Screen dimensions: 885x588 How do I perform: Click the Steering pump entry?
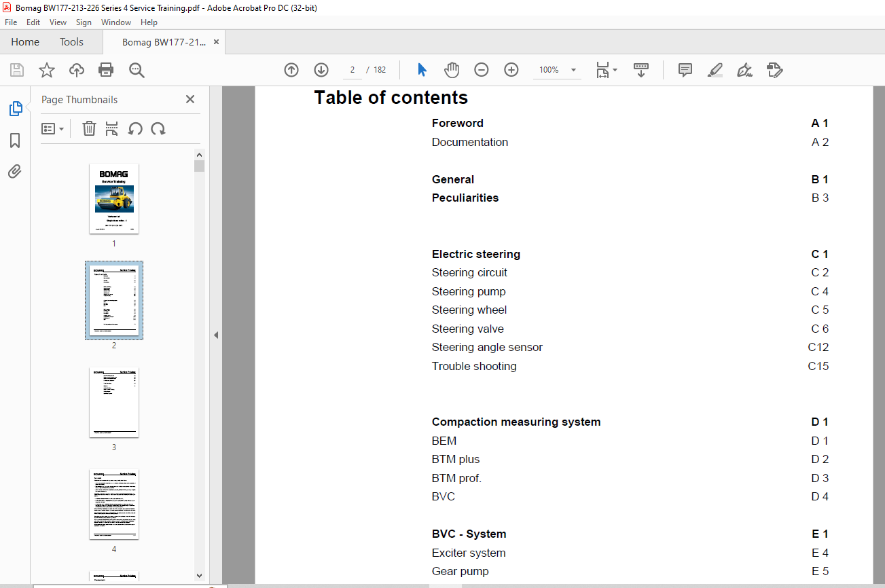469,291
